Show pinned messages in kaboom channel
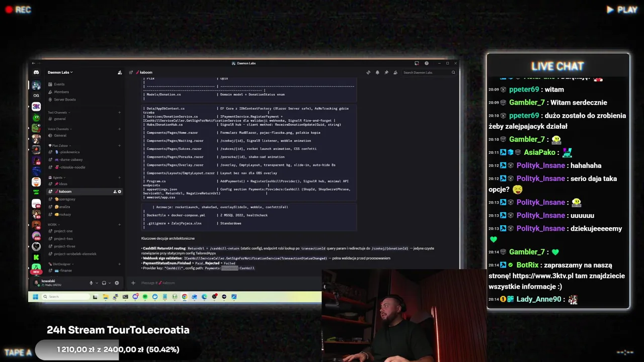This screenshot has width=644, height=362. pos(386,72)
